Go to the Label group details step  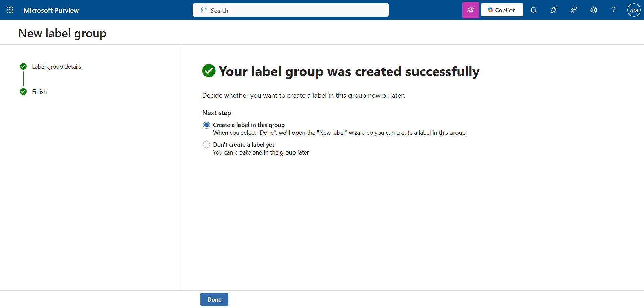point(56,67)
